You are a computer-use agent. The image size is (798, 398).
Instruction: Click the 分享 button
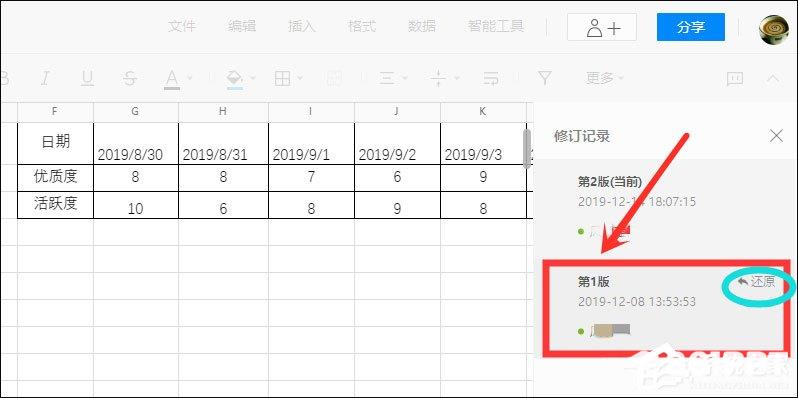691,27
